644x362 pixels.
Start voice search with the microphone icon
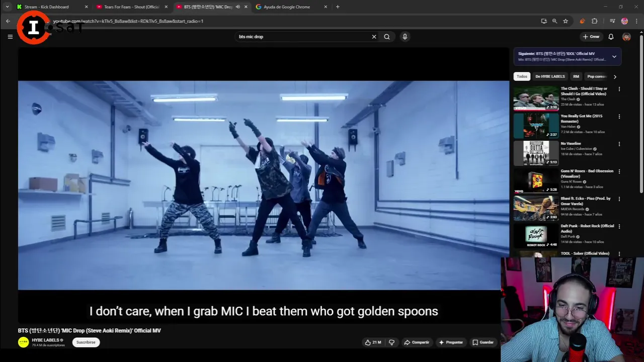(x=405, y=37)
